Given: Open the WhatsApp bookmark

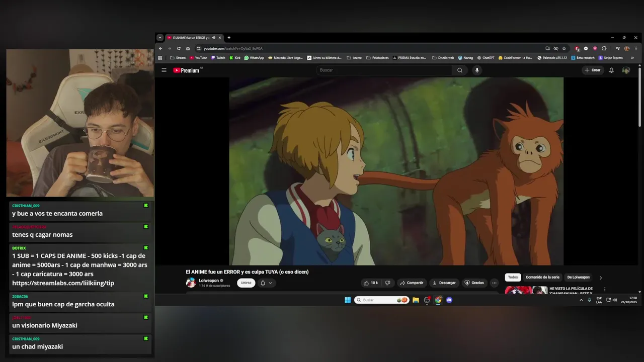Looking at the screenshot, I should point(254,58).
